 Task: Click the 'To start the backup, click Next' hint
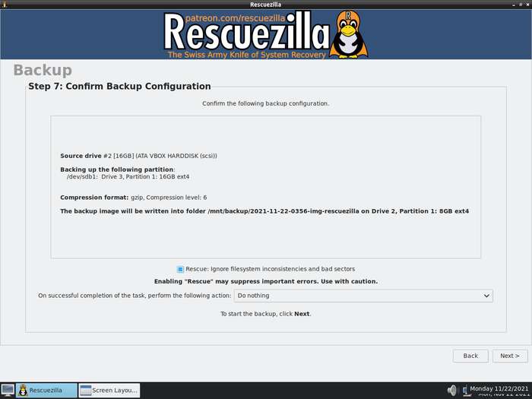[x=266, y=314]
